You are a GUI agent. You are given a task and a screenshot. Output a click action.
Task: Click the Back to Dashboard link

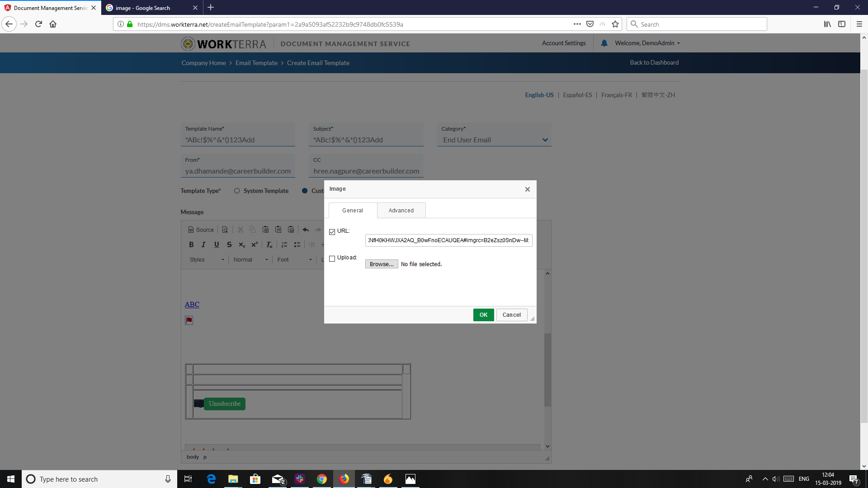coord(654,62)
